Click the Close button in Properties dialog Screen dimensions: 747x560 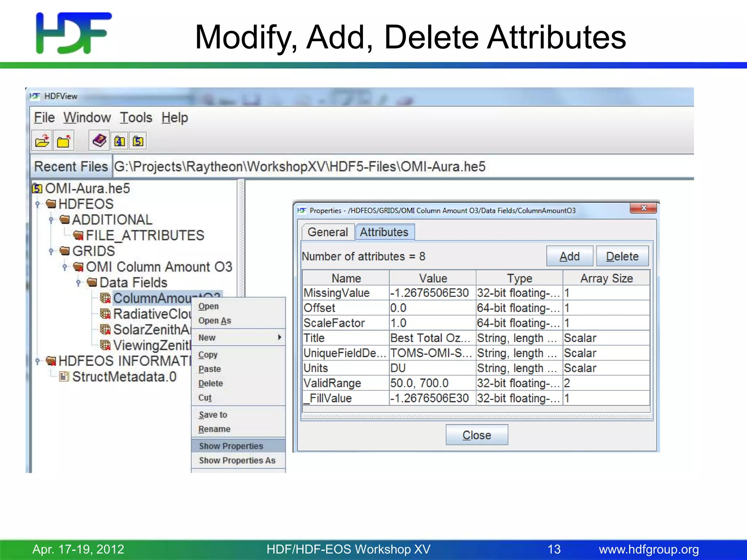(477, 435)
